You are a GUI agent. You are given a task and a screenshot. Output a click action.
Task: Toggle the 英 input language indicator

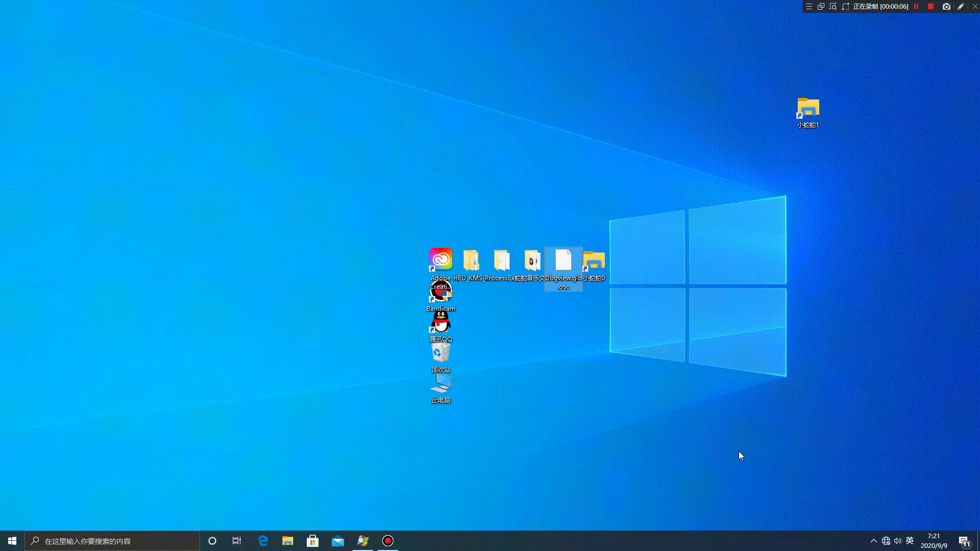[x=910, y=541]
